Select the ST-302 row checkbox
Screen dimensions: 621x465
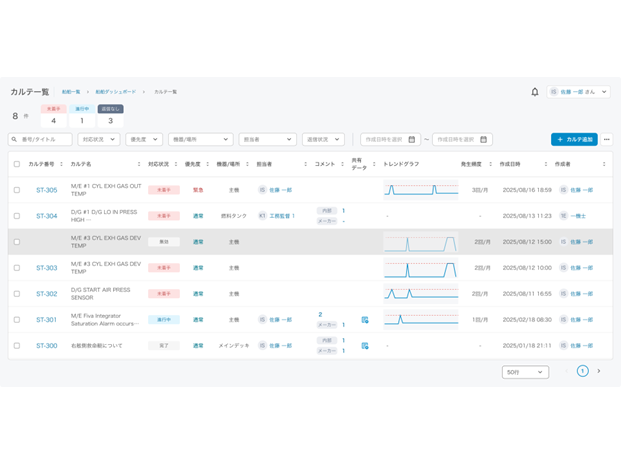(17, 294)
